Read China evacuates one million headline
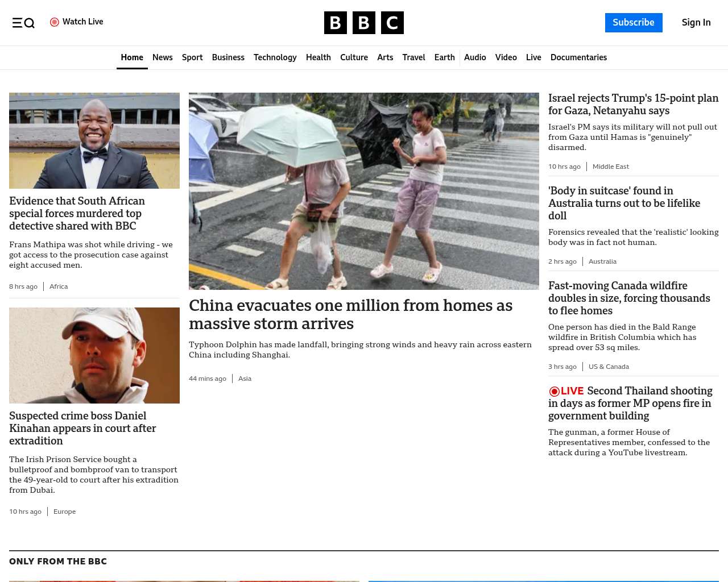 click(350, 314)
